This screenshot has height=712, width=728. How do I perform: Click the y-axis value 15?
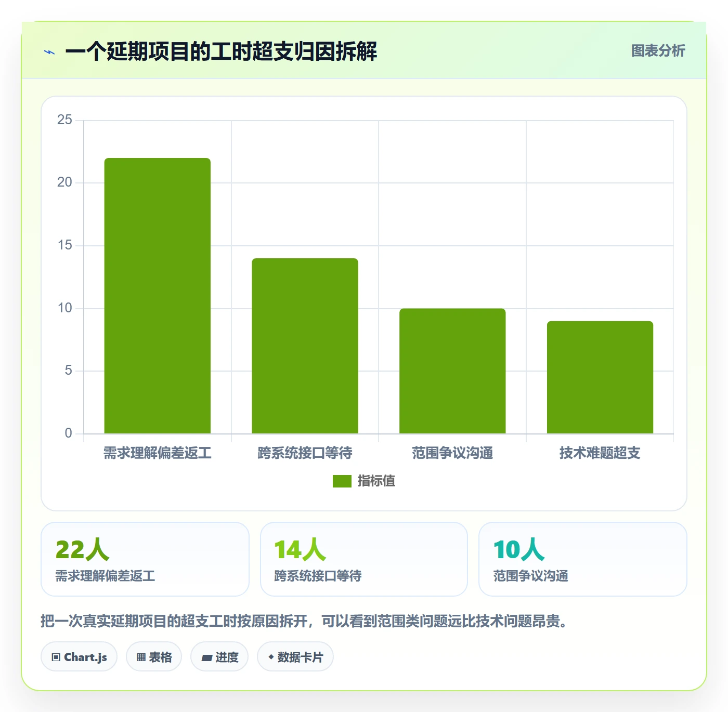[x=64, y=245]
